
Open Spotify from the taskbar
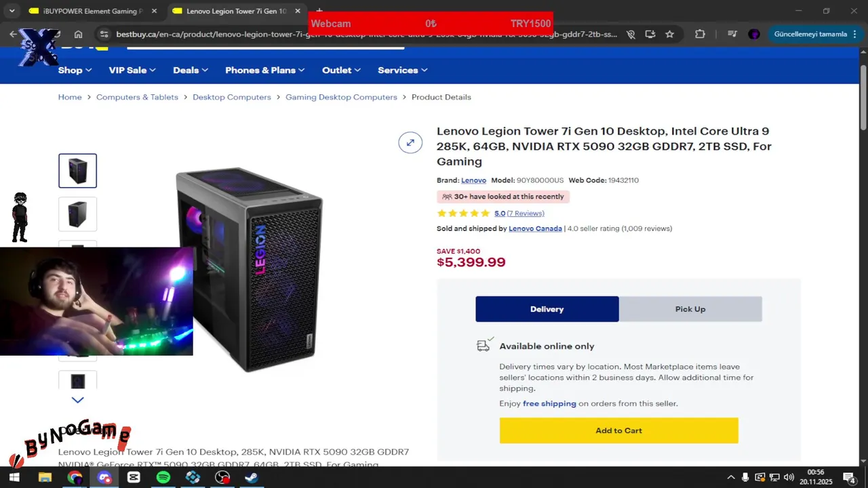(x=163, y=477)
